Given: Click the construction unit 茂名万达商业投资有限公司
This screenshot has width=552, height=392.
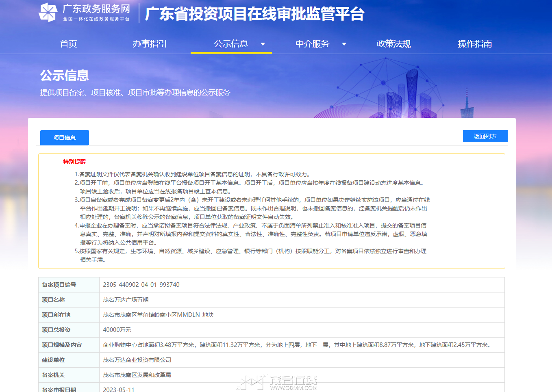Looking at the screenshot, I should pos(137,360).
